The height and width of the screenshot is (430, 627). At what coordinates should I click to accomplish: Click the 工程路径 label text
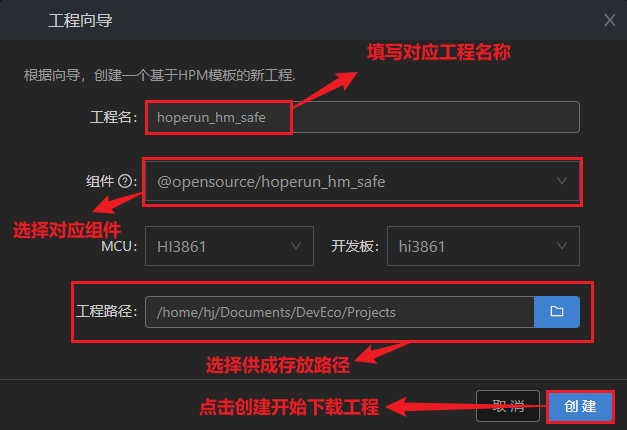(x=106, y=311)
